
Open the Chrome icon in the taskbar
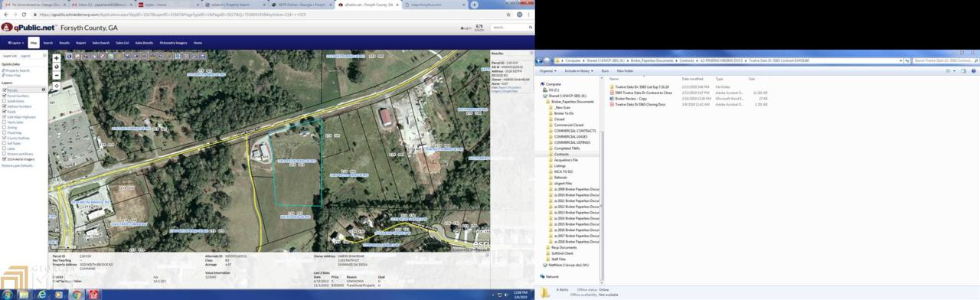[77, 294]
